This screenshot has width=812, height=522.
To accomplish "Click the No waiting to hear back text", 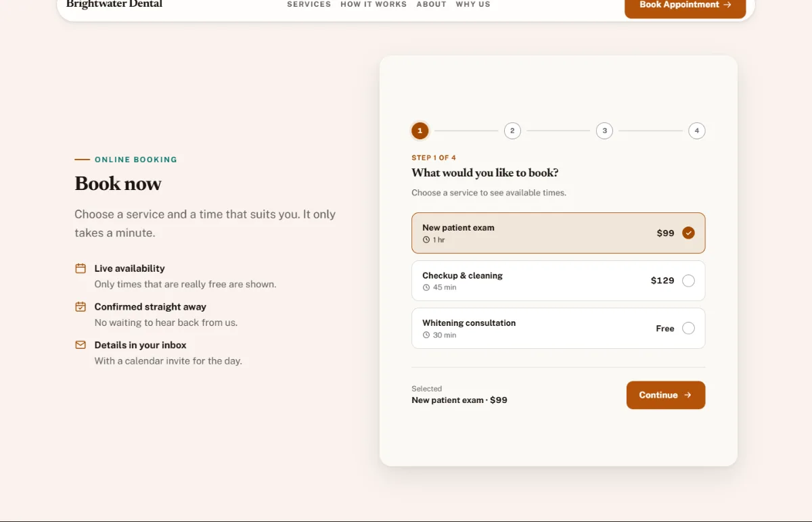I will tap(166, 323).
